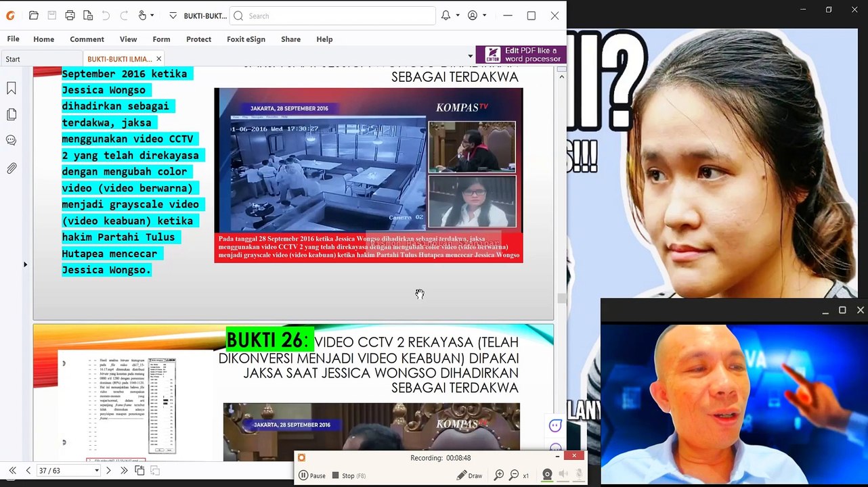
Task: Open the Comment ribbon tab
Action: coord(87,39)
